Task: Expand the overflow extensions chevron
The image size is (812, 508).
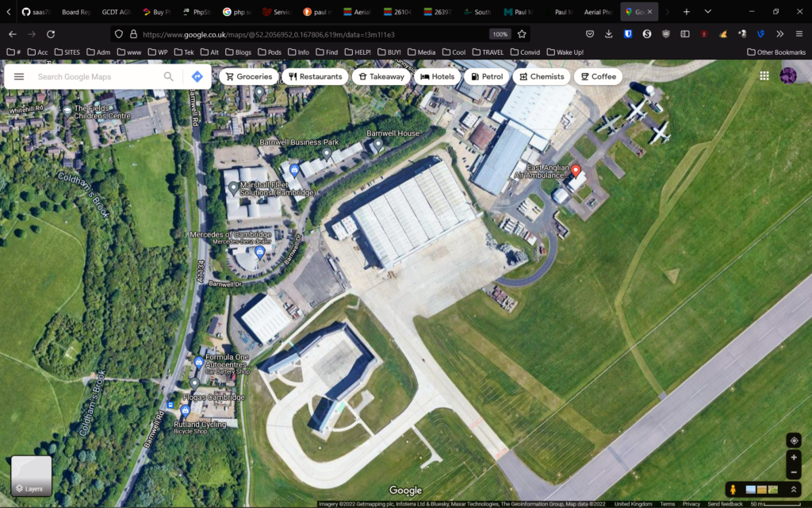Action: click(779, 34)
